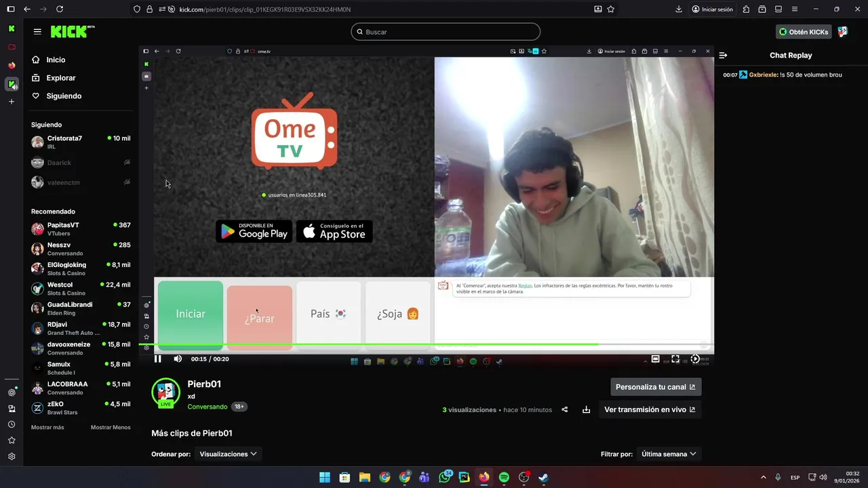Reload the page in Firefox

point(60,9)
